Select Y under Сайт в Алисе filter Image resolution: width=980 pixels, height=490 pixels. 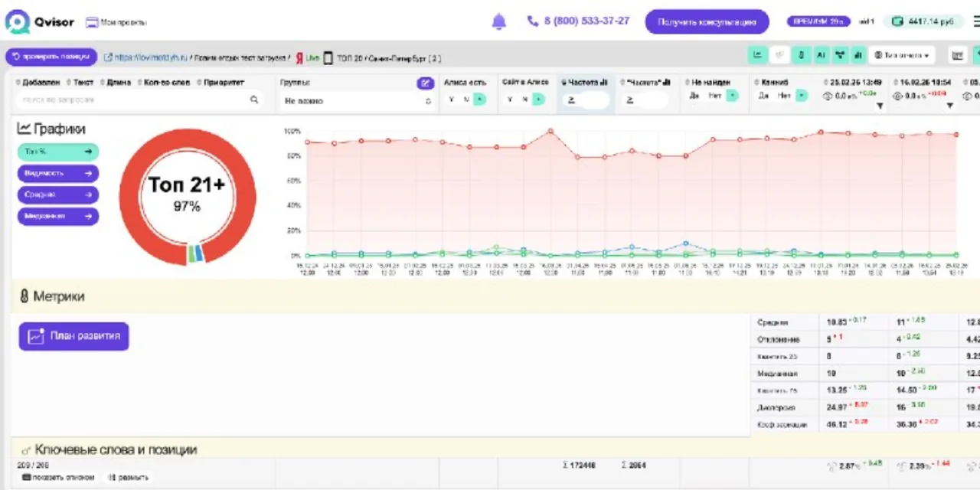click(x=510, y=99)
